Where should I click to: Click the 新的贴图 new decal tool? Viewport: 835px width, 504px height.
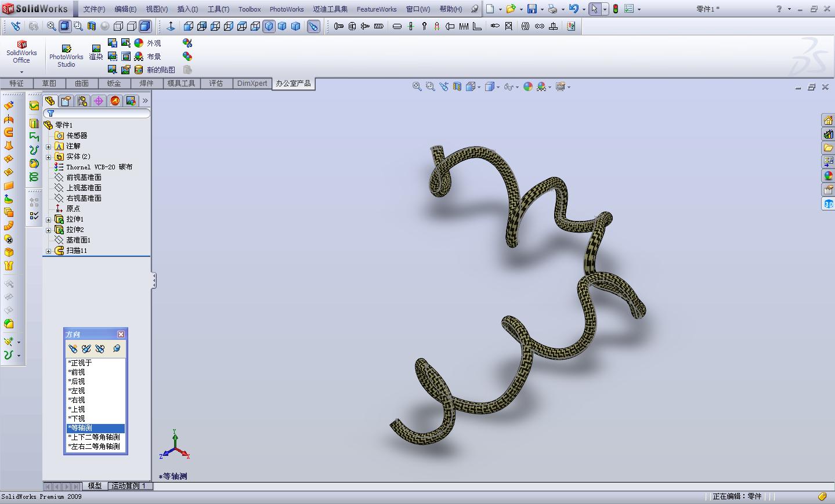click(x=154, y=70)
